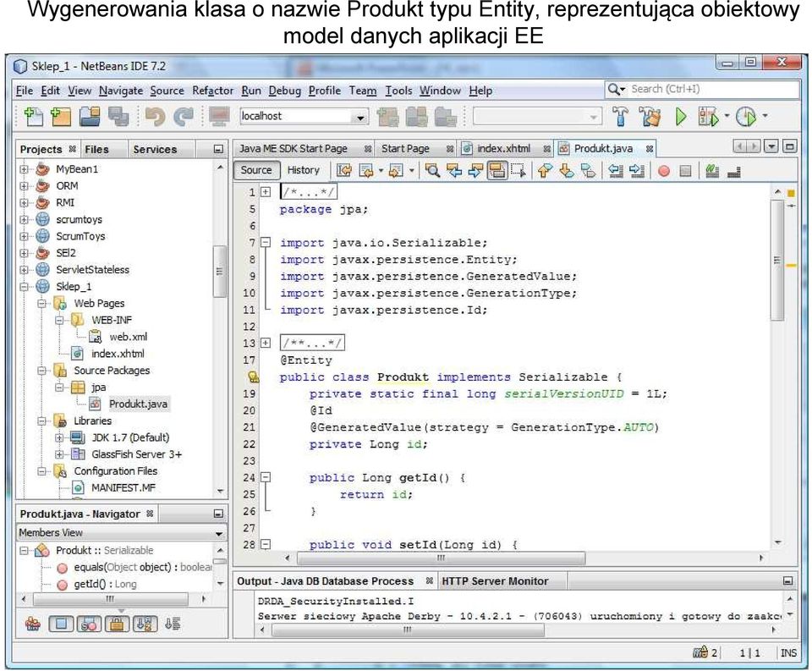Close the Produkt.java editor tab
Screen dimensions: 812x671
[x=650, y=149]
